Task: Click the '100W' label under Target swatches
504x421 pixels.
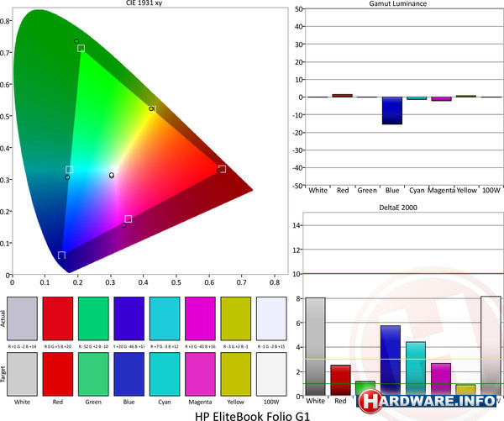Action: 271,402
